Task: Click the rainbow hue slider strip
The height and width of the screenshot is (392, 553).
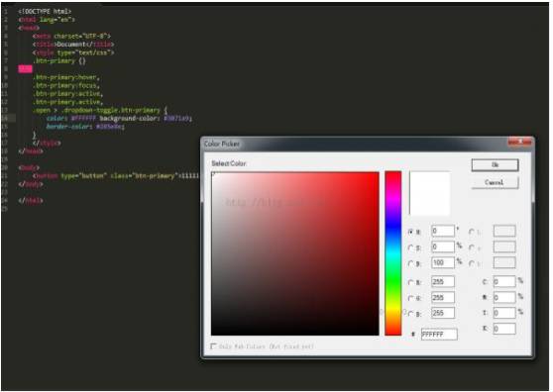Action: point(392,253)
